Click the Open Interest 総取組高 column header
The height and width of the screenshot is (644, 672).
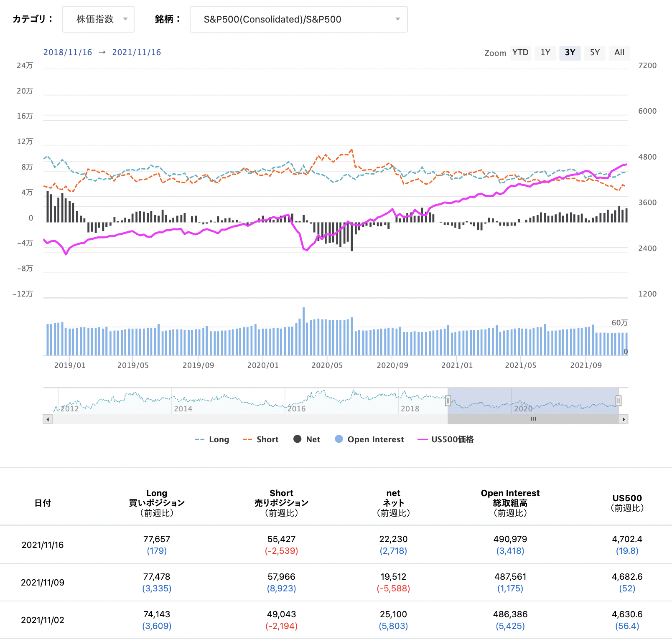510,503
